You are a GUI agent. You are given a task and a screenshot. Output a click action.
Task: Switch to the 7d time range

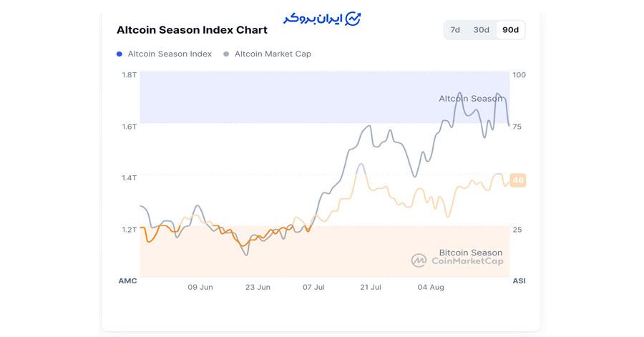(x=456, y=30)
